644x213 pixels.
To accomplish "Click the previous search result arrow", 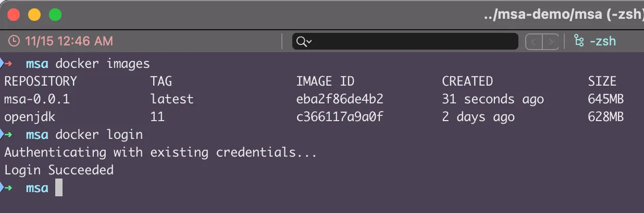I will pos(534,41).
